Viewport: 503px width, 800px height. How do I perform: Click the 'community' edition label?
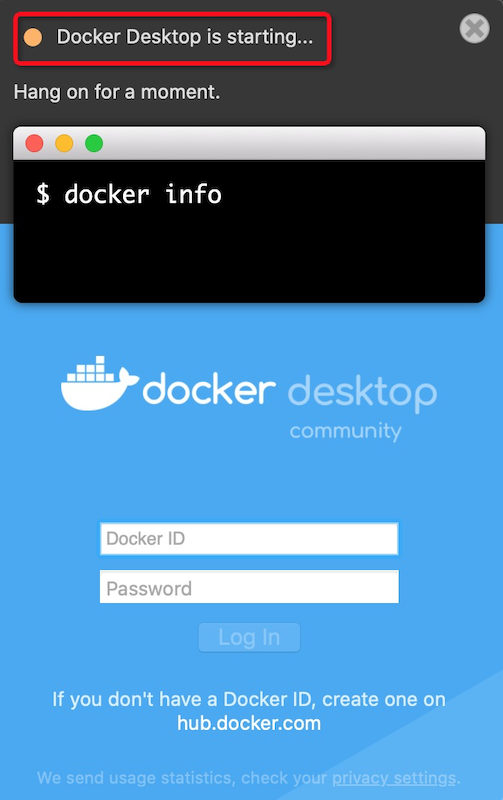point(346,431)
